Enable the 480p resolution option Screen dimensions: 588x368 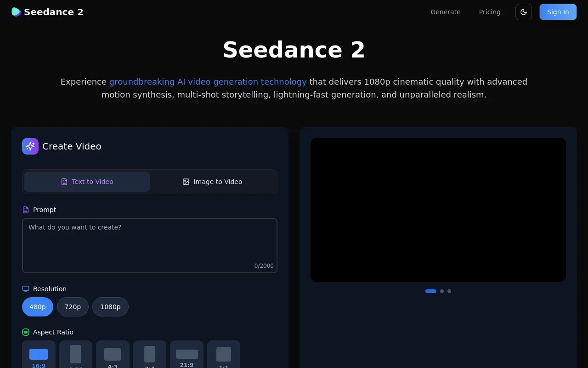pos(38,307)
